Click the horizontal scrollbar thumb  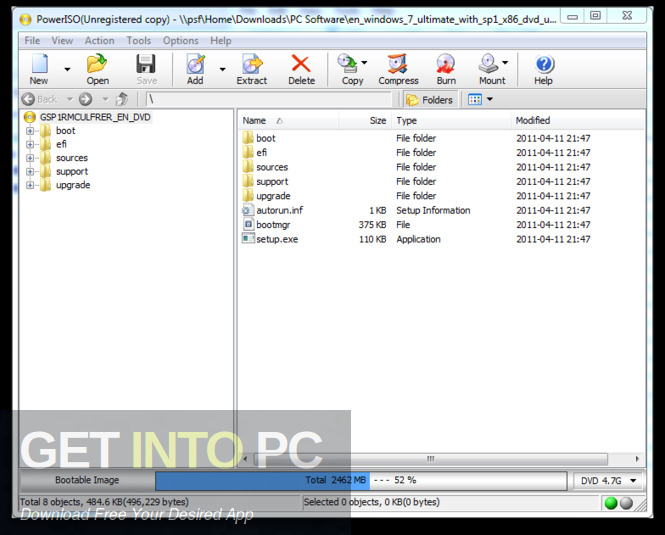tap(430, 459)
